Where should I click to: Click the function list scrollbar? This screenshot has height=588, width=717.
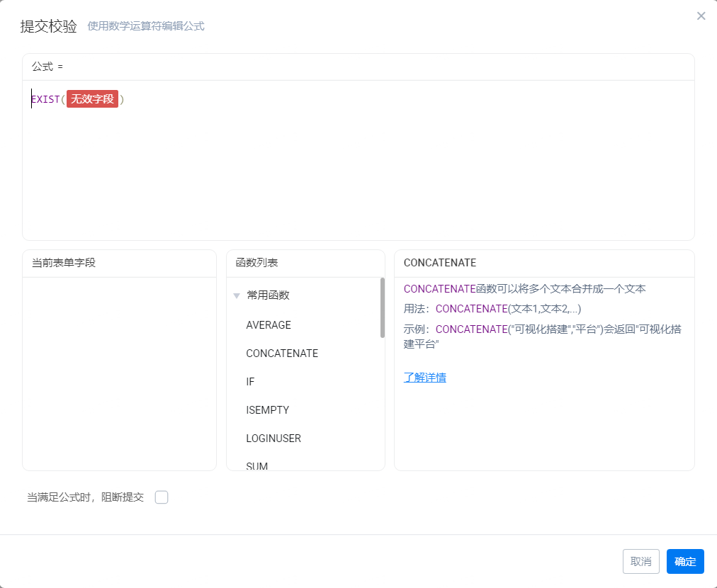383,307
